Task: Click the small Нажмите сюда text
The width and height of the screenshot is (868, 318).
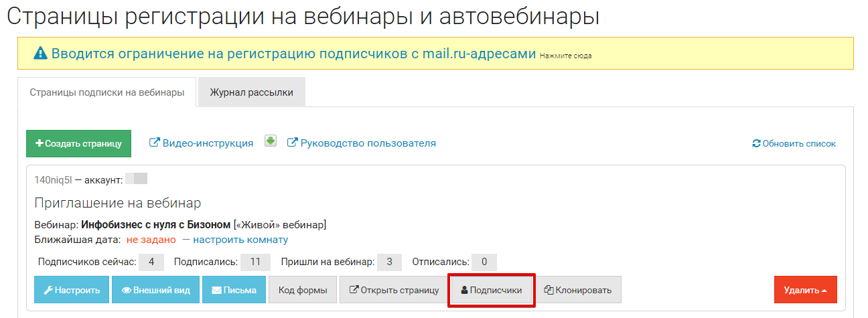Action: pos(565,56)
